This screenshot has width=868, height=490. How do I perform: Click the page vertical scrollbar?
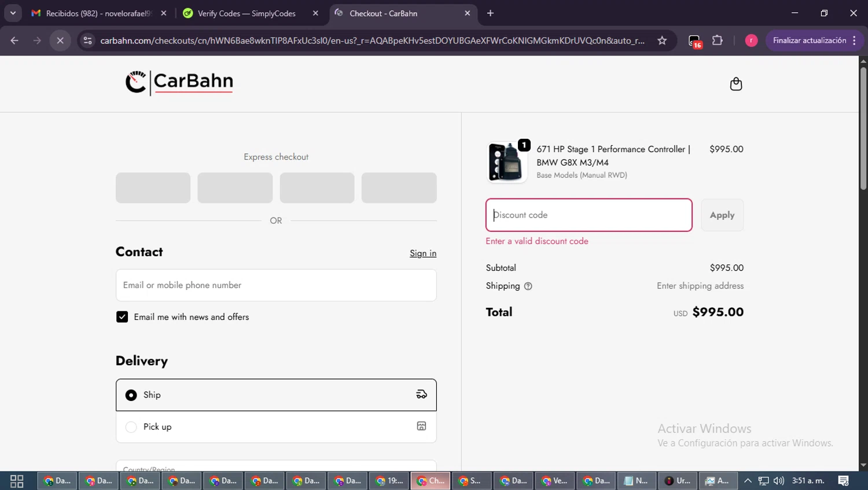click(x=863, y=128)
